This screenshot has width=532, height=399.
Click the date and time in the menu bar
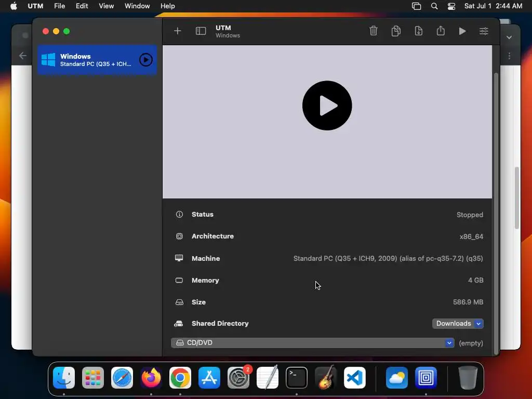coord(493,6)
